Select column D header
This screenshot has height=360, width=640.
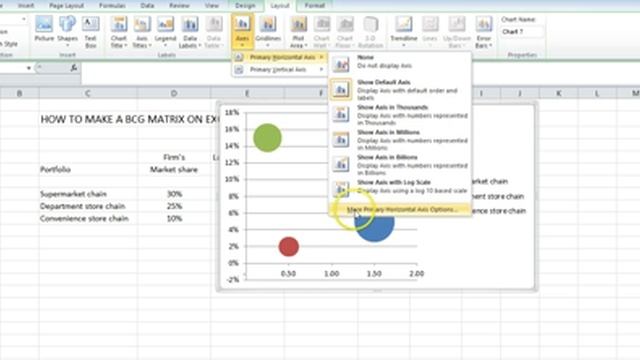[x=174, y=93]
